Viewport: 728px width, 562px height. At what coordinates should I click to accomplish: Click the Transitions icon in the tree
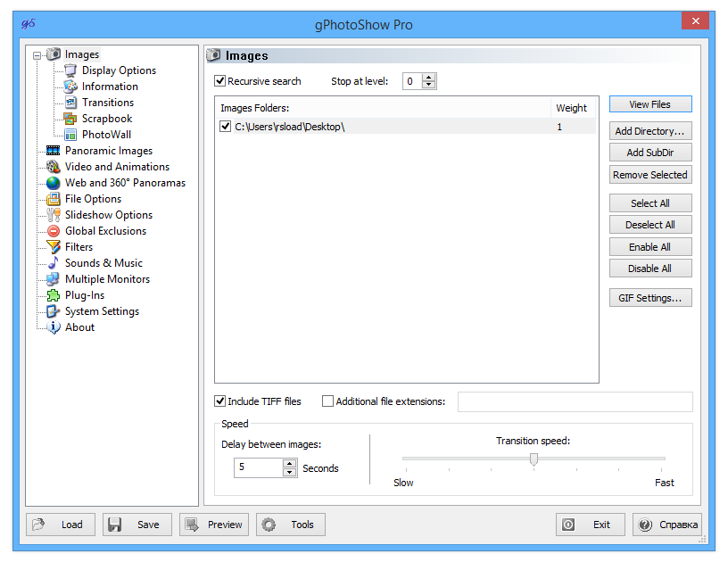pyautogui.click(x=70, y=103)
